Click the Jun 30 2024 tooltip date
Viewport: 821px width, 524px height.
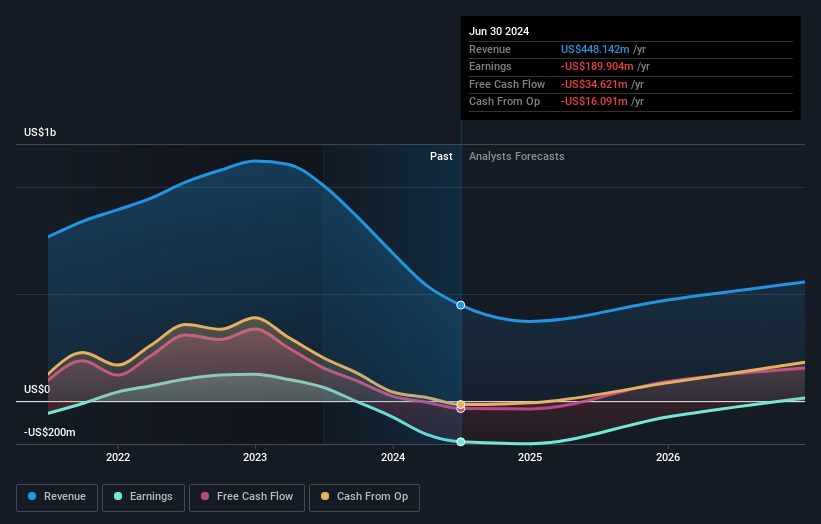coord(498,31)
